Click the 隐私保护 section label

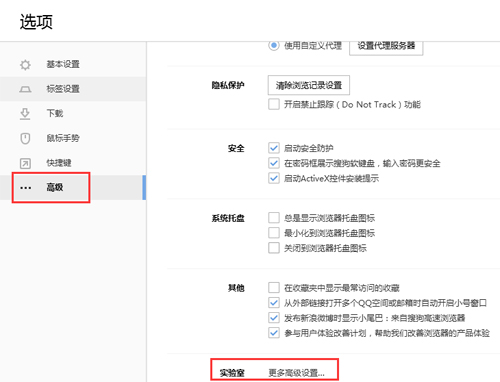click(228, 85)
